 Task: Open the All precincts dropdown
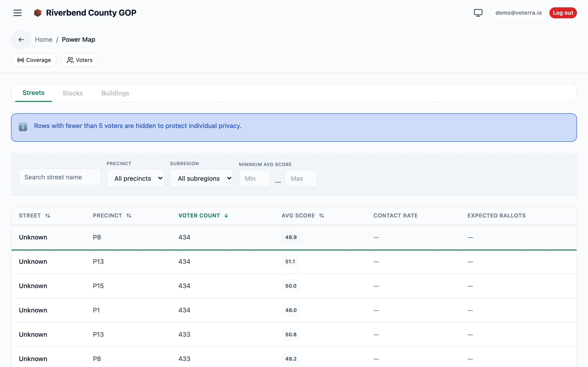click(x=136, y=178)
